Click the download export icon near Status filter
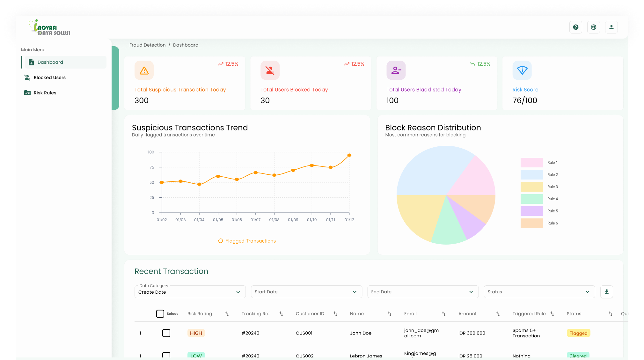The image size is (644, 360). pos(606,291)
